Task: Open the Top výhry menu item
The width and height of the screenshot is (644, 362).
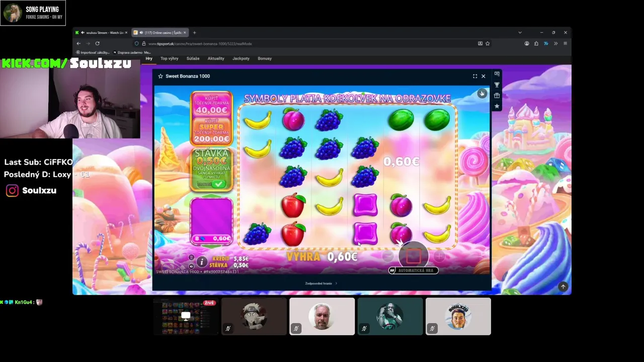Action: (x=169, y=58)
